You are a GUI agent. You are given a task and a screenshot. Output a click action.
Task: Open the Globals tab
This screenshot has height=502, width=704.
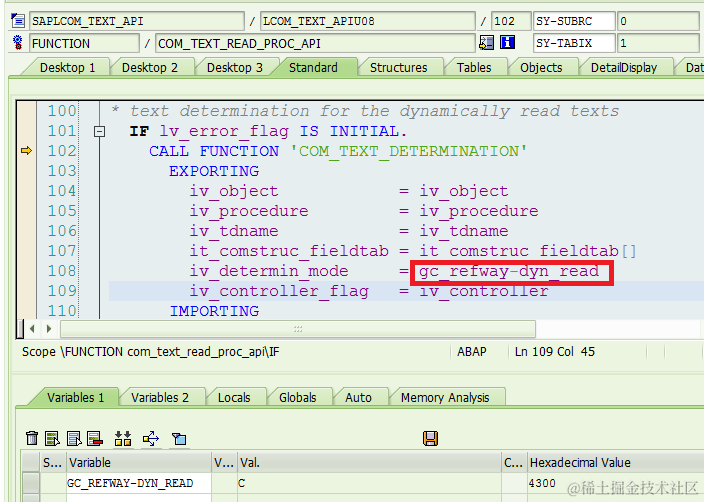pos(297,397)
